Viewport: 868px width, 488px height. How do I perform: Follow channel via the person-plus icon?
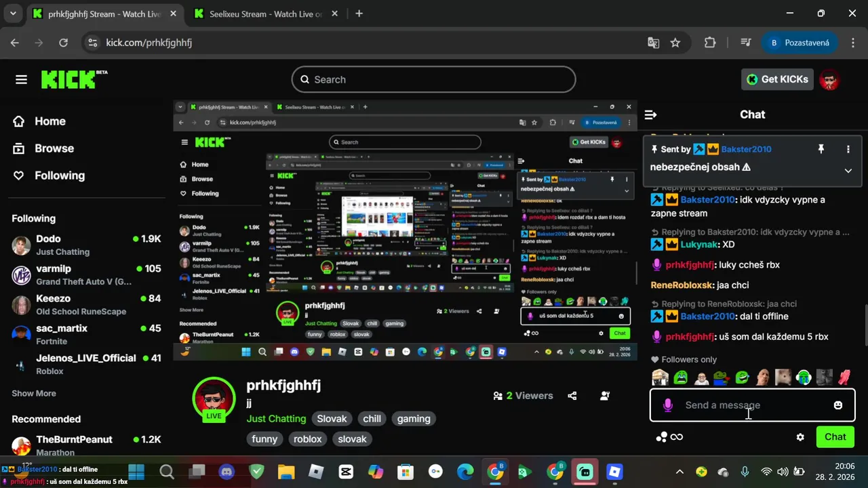point(605,396)
